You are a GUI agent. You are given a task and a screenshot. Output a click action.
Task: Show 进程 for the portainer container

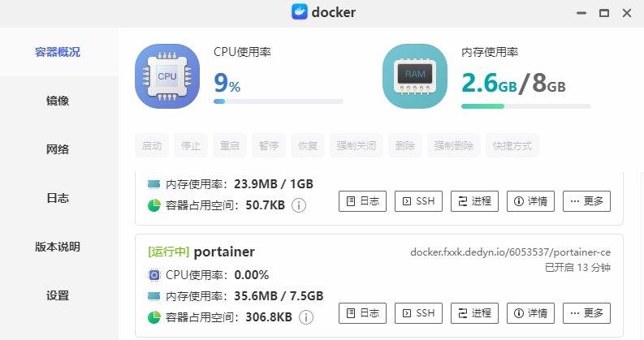tap(474, 312)
